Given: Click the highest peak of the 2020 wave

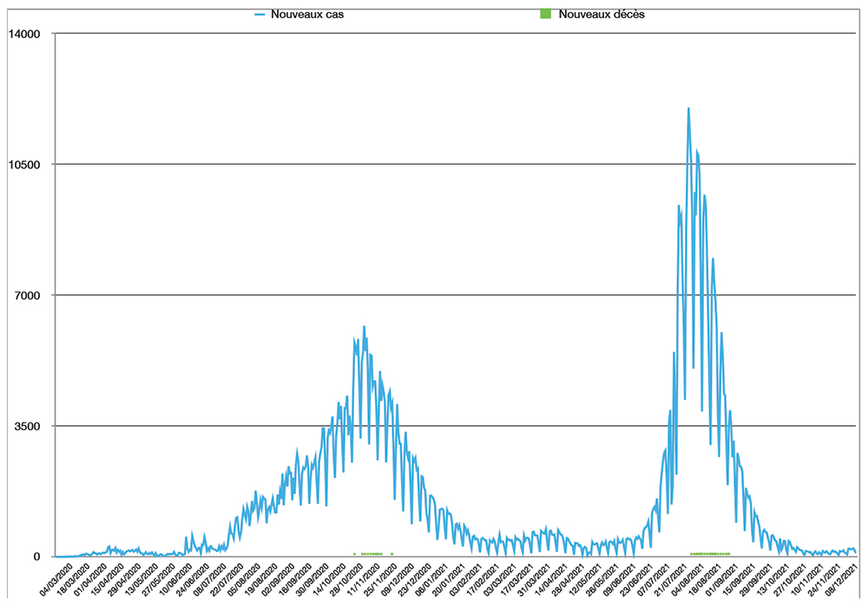Looking at the screenshot, I should [364, 327].
